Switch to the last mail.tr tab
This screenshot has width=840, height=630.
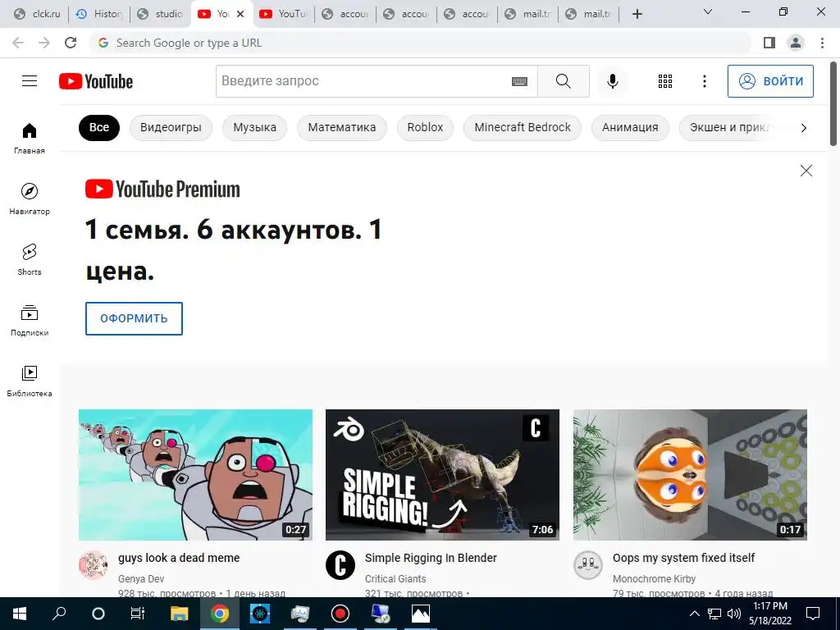587,15
